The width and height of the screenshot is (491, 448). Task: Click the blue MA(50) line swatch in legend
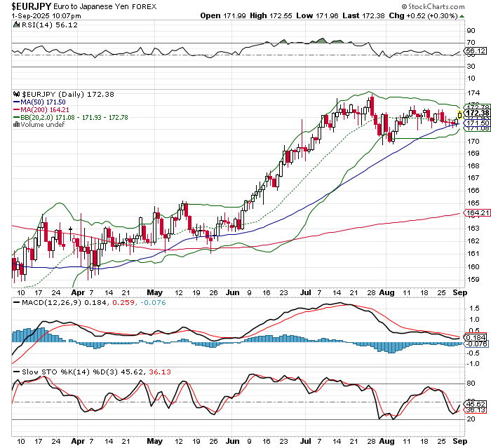point(17,102)
